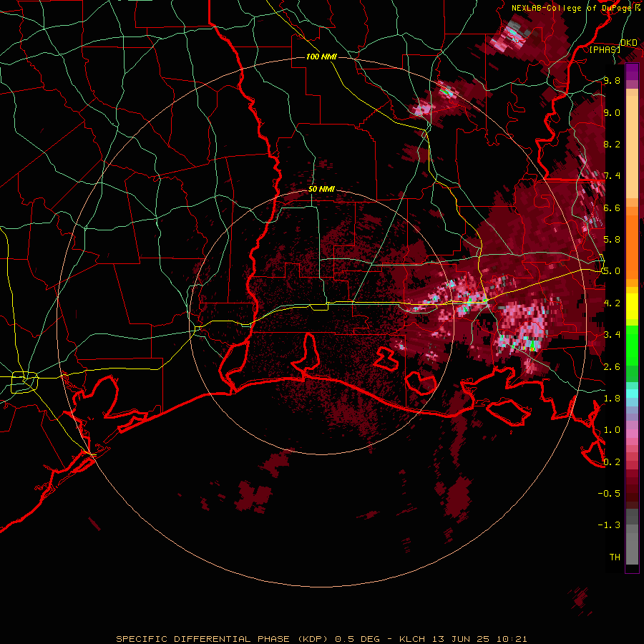Click the 100 NMI range ring label
This screenshot has height=644, width=644.
point(321,57)
